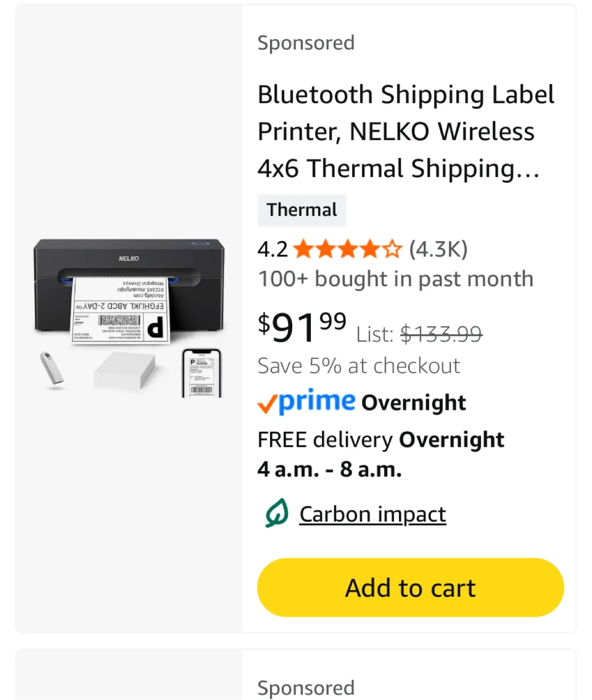Viewport: 592px width, 700px height.
Task: Tap the smartphone shown in product image
Action: pos(201,373)
